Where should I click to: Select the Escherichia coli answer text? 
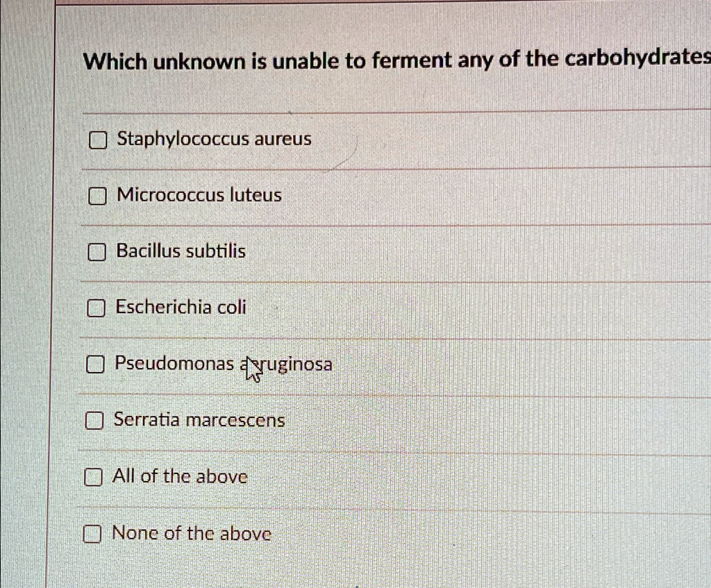point(181,308)
